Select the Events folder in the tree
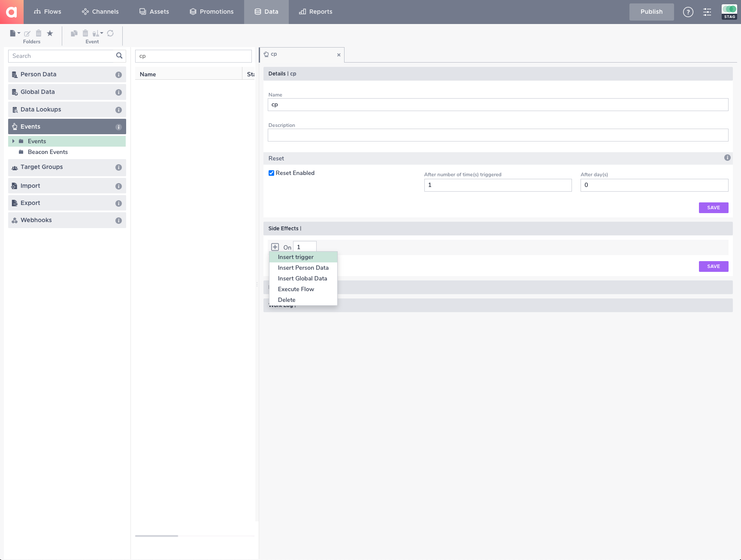Screen dimensions: 741x560 (67, 141)
